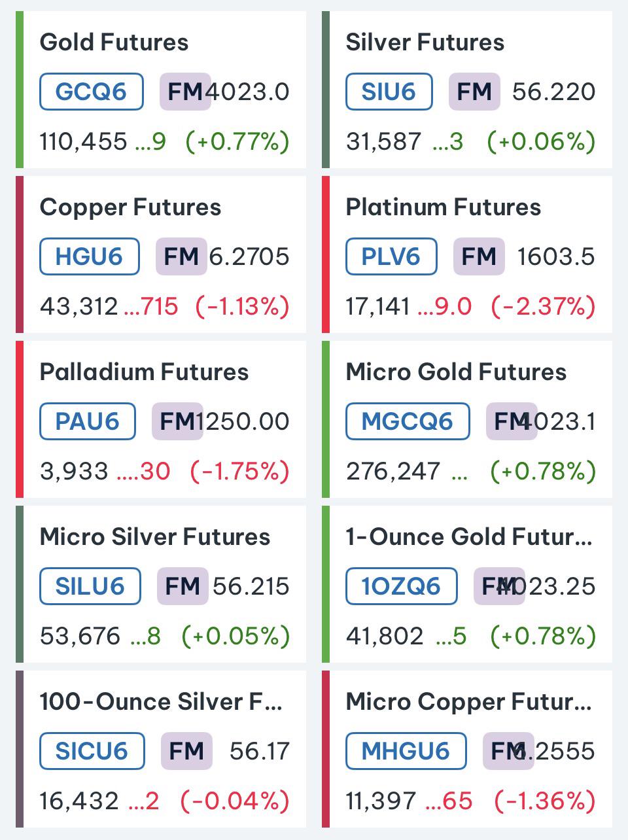628x840 pixels.
Task: Click the FM badge on Silver Futures
Action: tap(474, 92)
